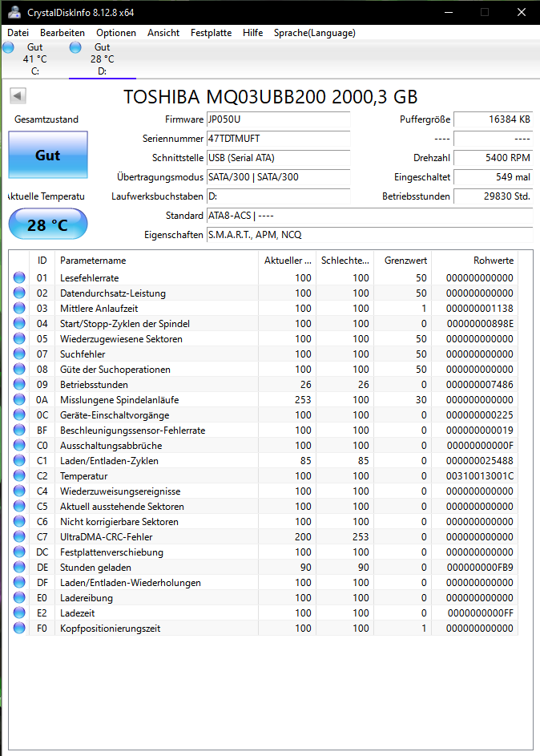Click the Aktueller value column header
540x756 pixels.
tap(288, 261)
